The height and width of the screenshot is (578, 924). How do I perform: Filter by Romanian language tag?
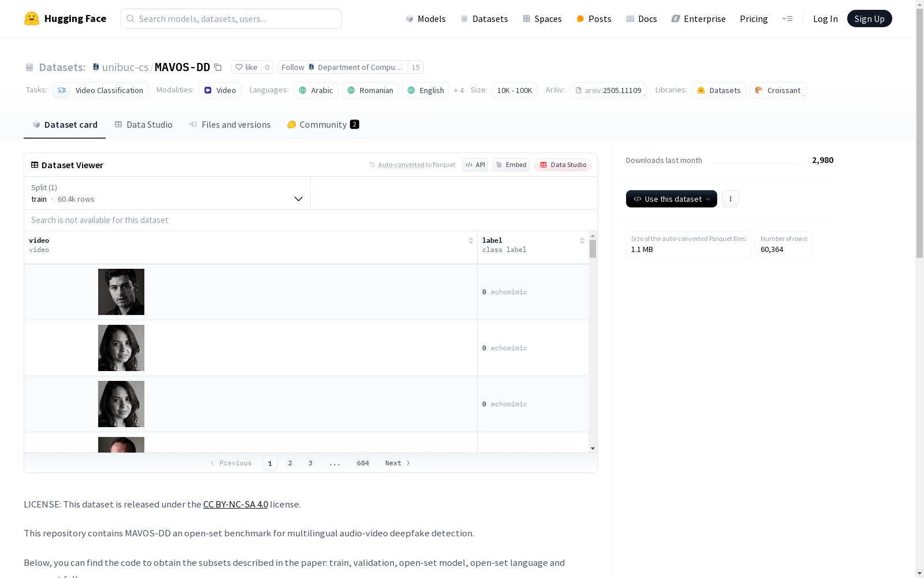tap(370, 90)
